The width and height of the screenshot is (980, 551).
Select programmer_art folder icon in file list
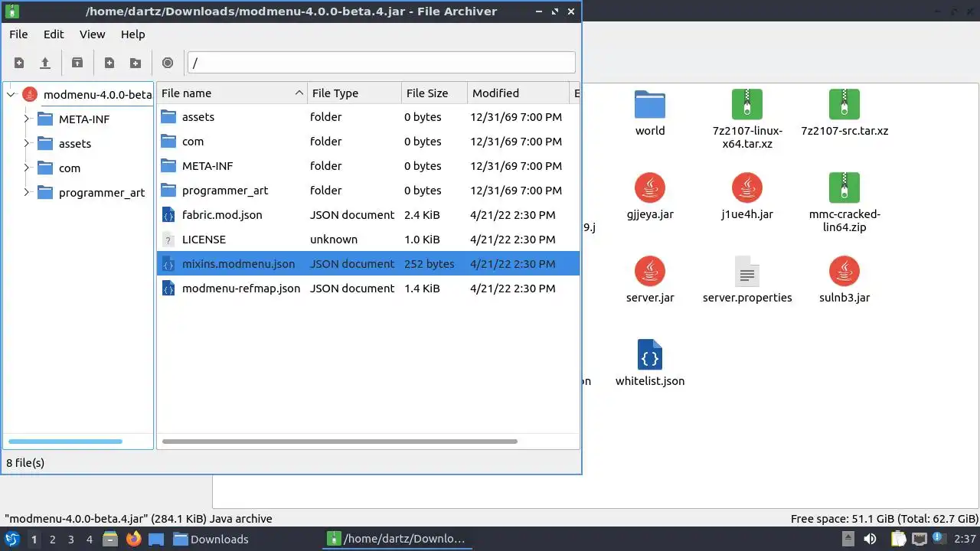click(168, 191)
